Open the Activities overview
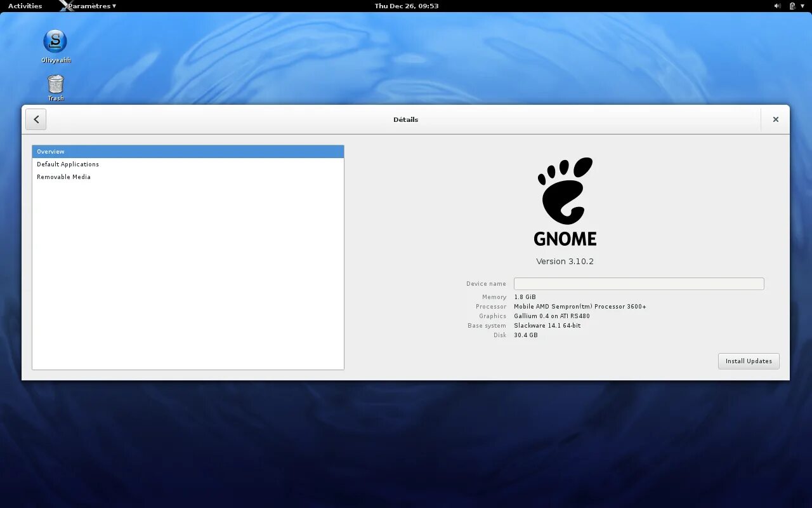812x508 pixels. (25, 6)
